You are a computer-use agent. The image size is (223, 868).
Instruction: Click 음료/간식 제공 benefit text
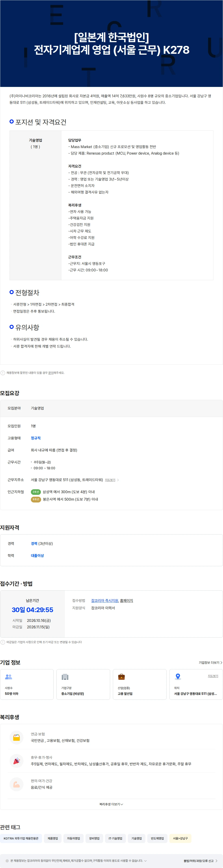[42, 788]
